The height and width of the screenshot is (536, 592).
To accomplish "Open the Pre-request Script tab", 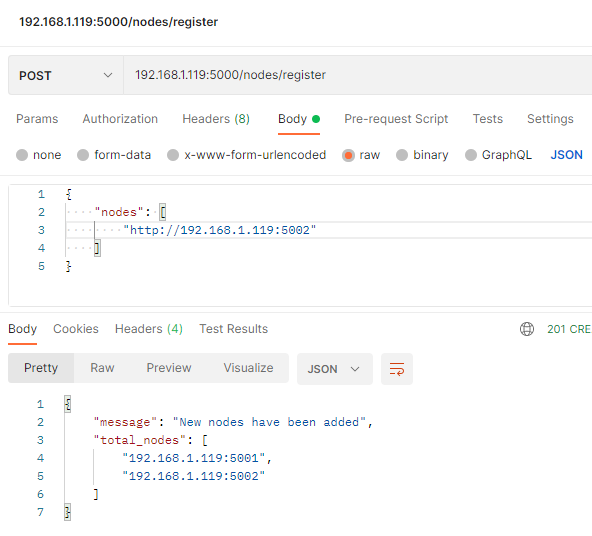I will [396, 119].
